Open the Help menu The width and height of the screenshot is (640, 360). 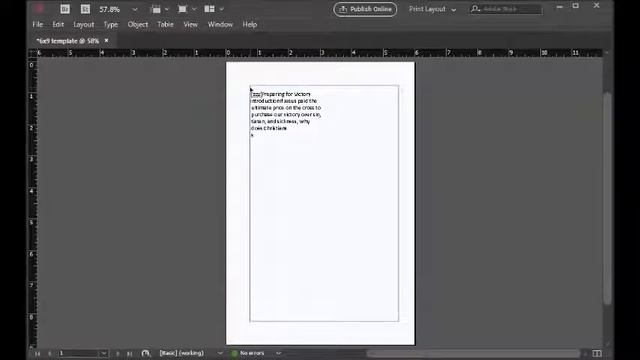[x=250, y=24]
